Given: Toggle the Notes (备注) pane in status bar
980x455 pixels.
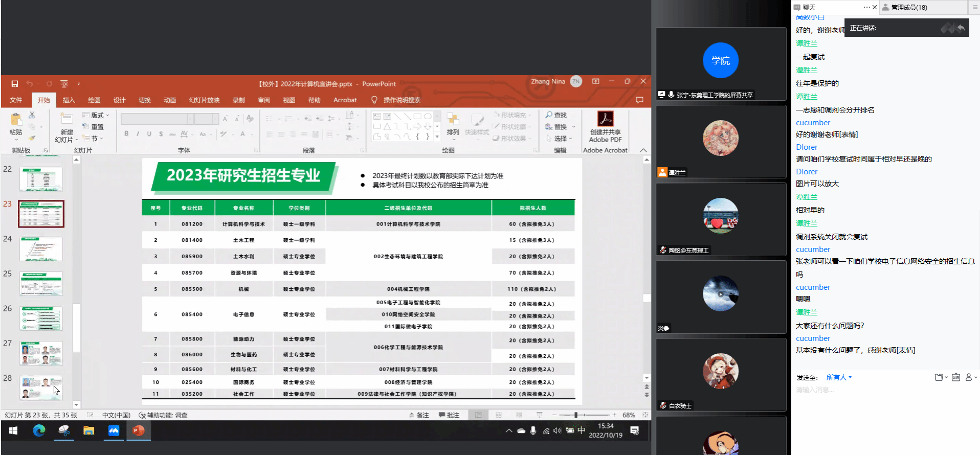Looking at the screenshot, I should click(419, 415).
